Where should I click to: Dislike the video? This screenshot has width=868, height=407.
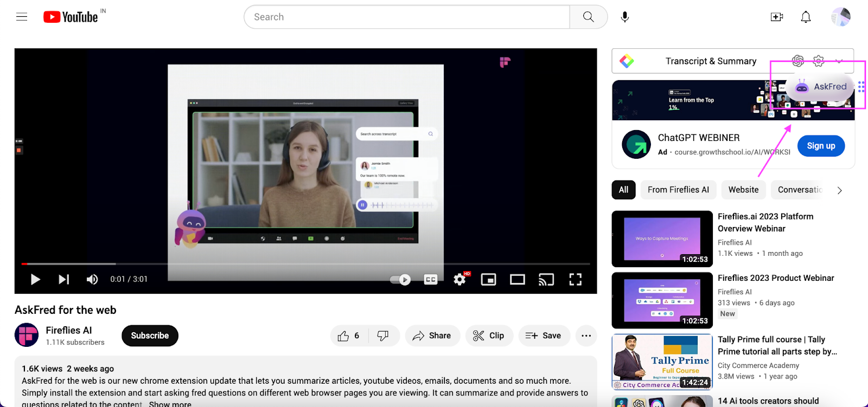[x=383, y=336]
